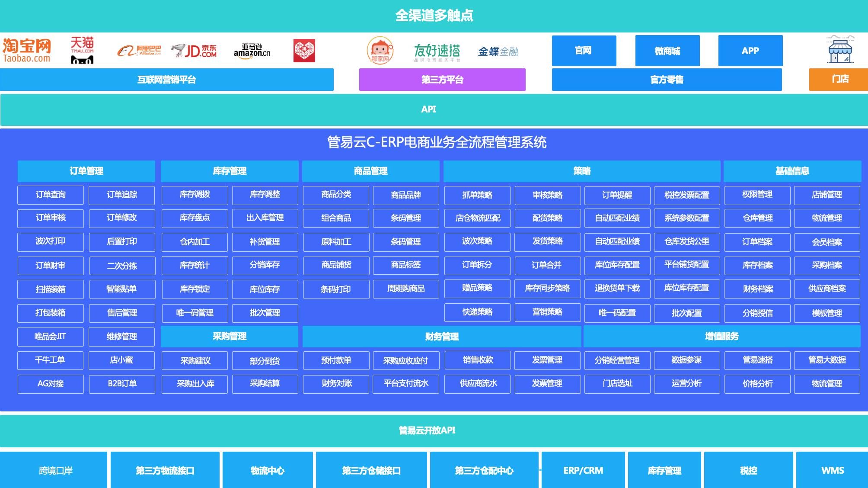Click the 友好速搭 logo
868x488 pixels.
(437, 52)
